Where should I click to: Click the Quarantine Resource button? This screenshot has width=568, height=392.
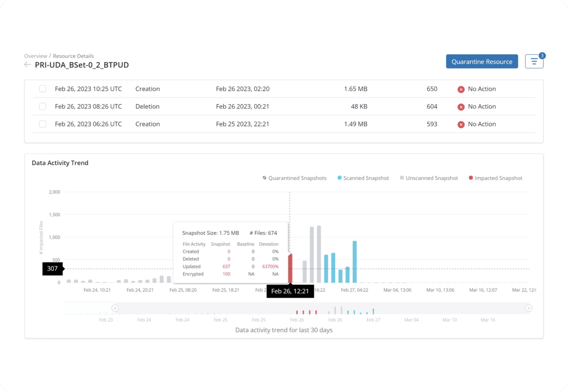pos(482,61)
